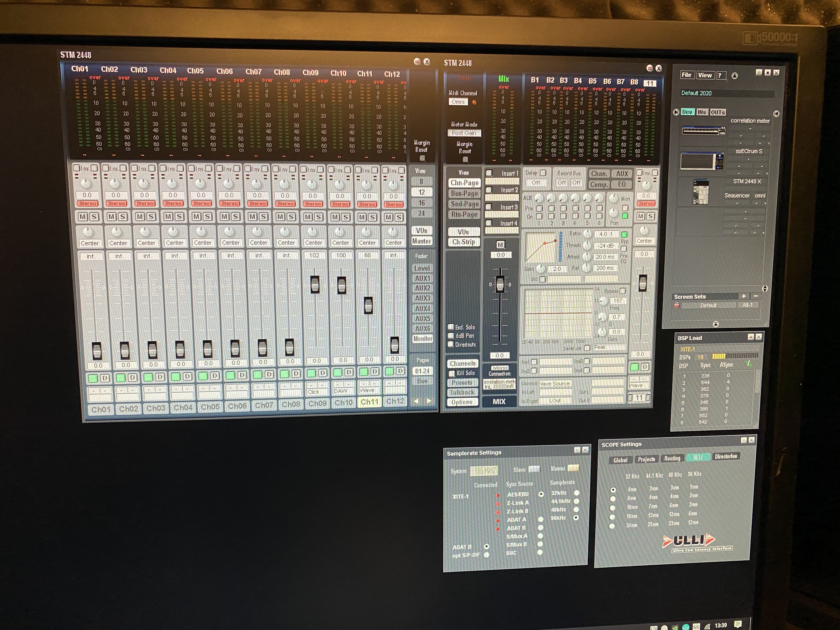Click the Master mode indicator button

click(x=573, y=468)
